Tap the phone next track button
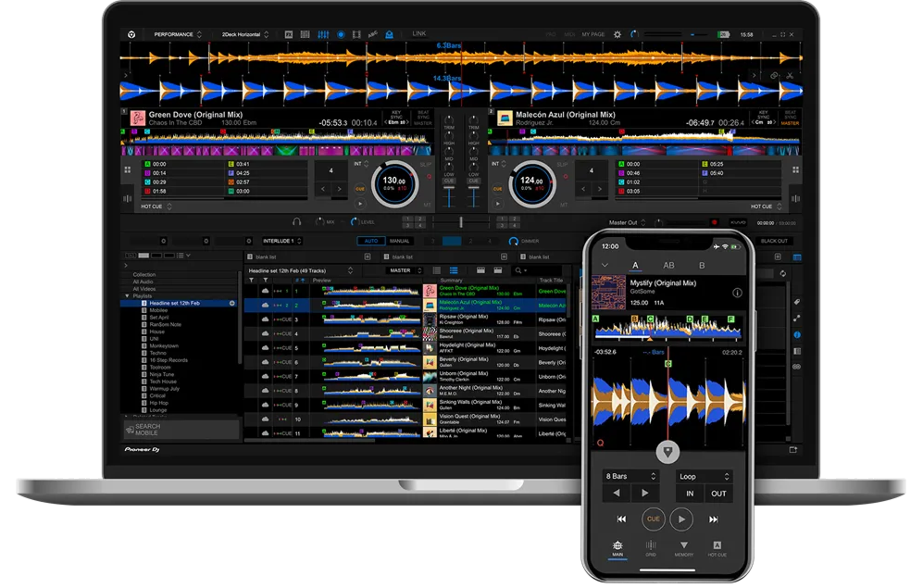The width and height of the screenshot is (923, 588). [714, 519]
